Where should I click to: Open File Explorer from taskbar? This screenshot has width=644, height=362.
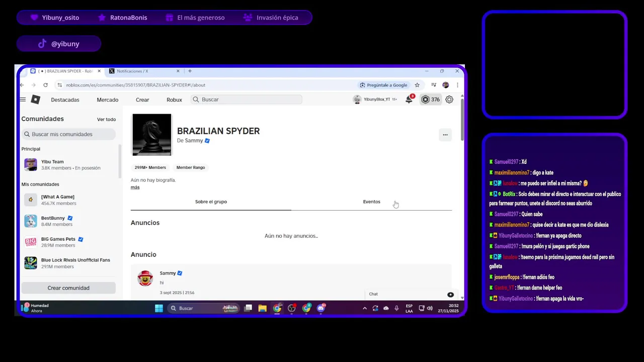click(x=262, y=308)
